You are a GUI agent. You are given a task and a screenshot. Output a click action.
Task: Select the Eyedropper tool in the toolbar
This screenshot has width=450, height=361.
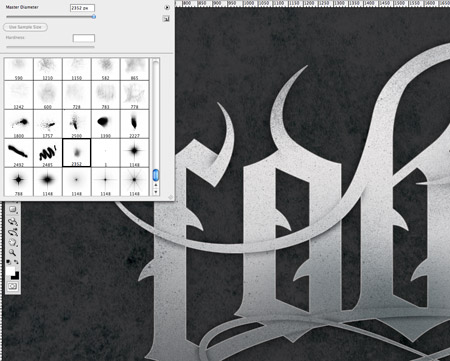[x=13, y=232]
